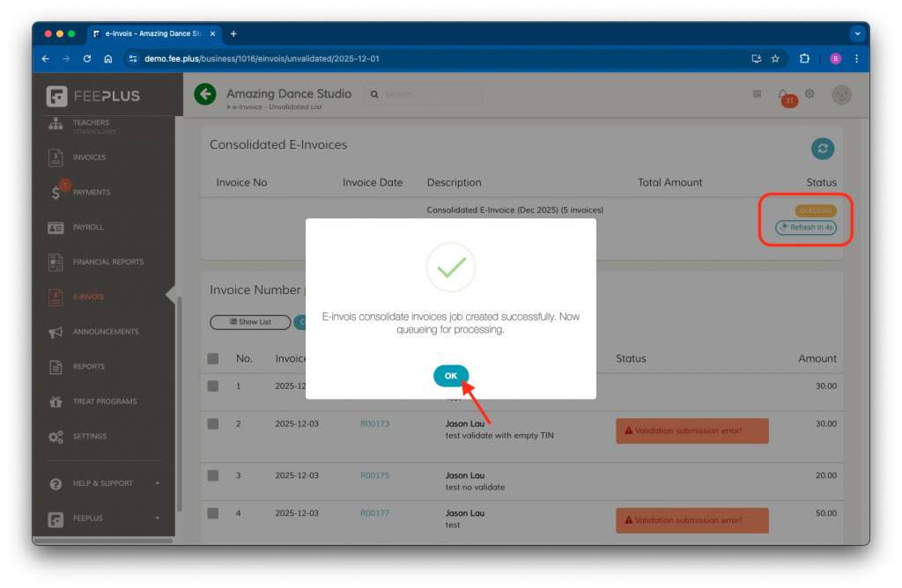Open the user avatar profile icon
This screenshot has height=588, width=902.
point(841,95)
